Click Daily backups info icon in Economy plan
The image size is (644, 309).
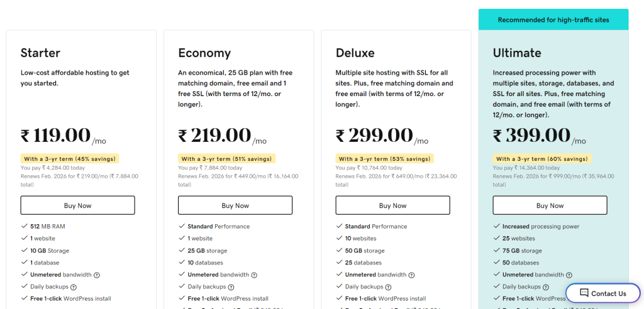coord(231,287)
